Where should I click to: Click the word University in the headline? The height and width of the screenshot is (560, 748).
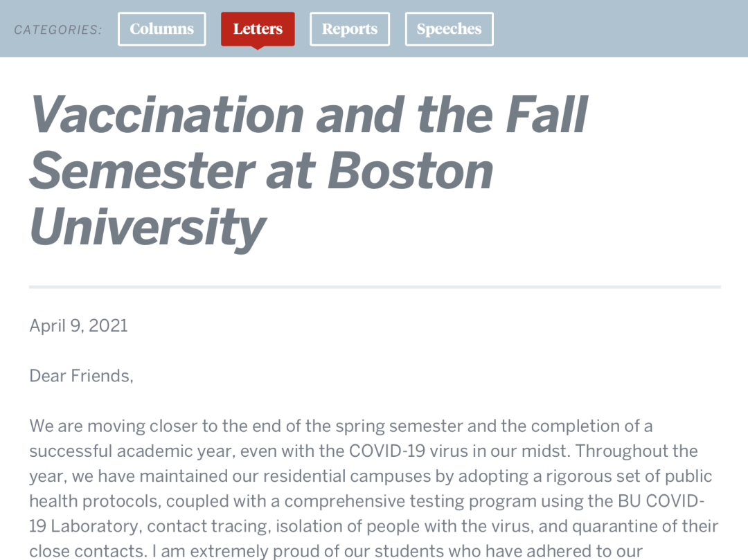148,228
